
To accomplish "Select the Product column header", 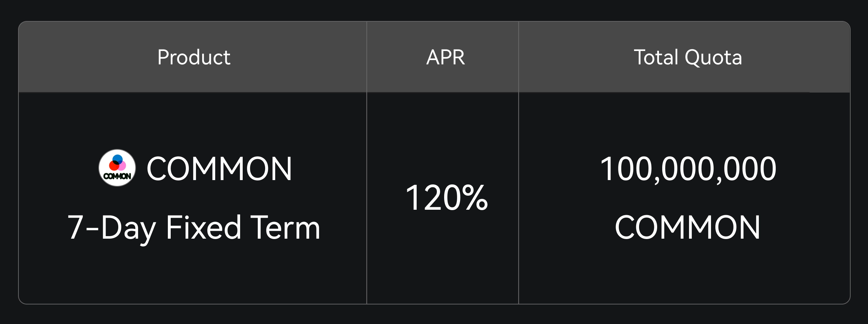I will click(194, 57).
